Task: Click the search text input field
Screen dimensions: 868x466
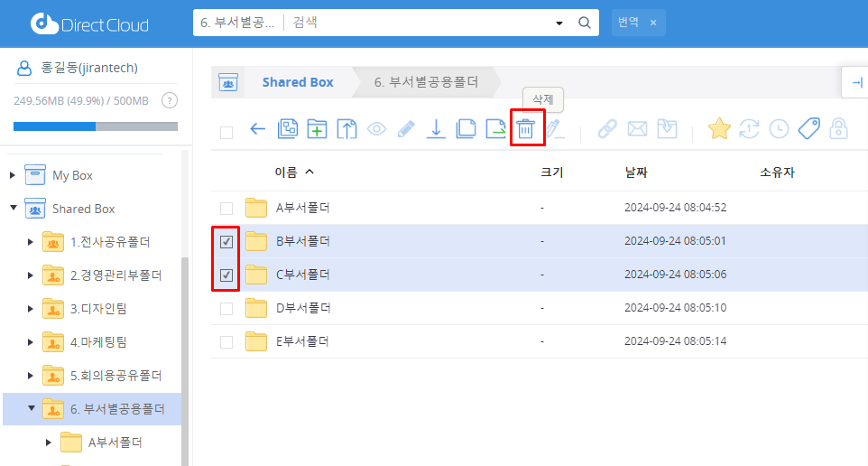Action: pyautogui.click(x=415, y=23)
